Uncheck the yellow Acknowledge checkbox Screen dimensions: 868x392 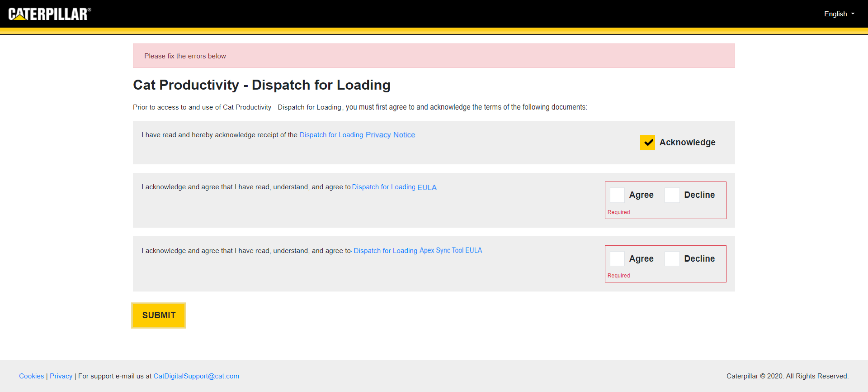(x=647, y=142)
